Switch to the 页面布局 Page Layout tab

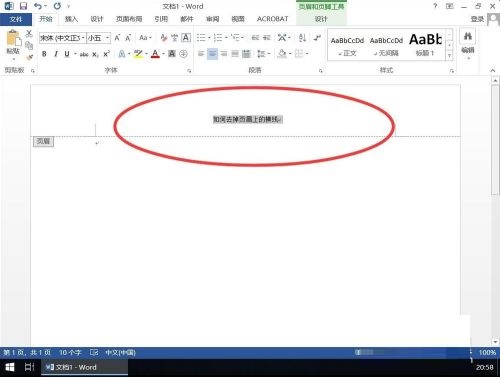pyautogui.click(x=129, y=19)
